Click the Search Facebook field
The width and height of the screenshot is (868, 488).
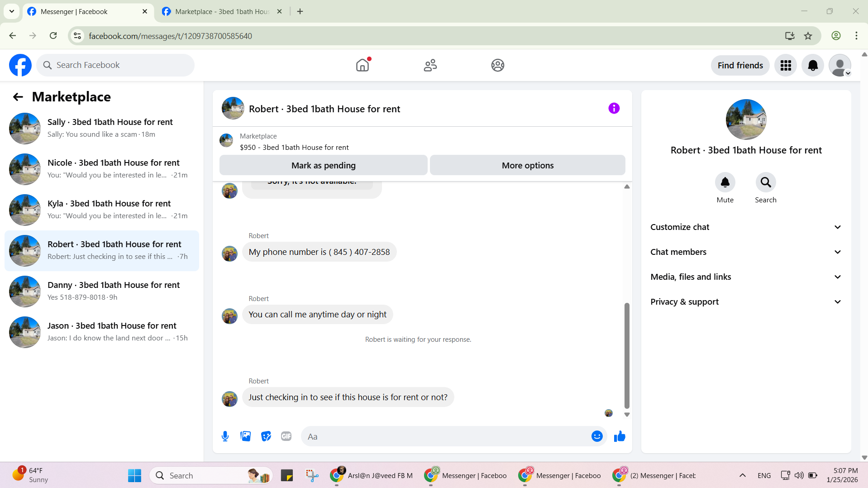(x=115, y=65)
